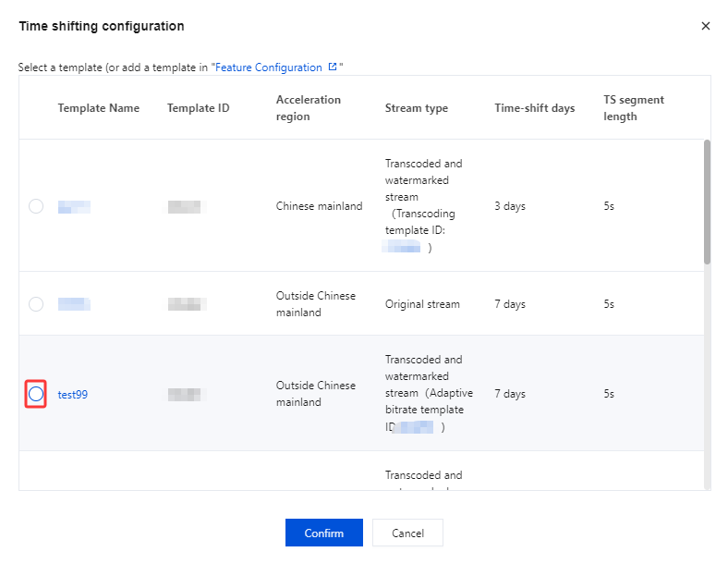Open the template name link in the Original stream row
This screenshot has width=728, height=564.
[74, 304]
